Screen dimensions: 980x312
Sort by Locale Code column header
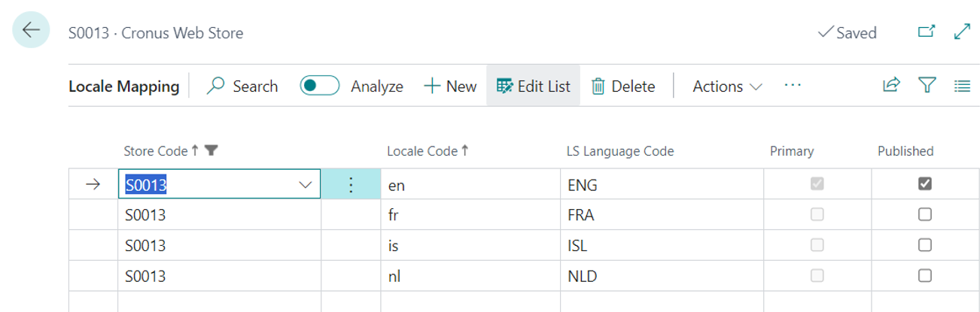click(x=422, y=151)
